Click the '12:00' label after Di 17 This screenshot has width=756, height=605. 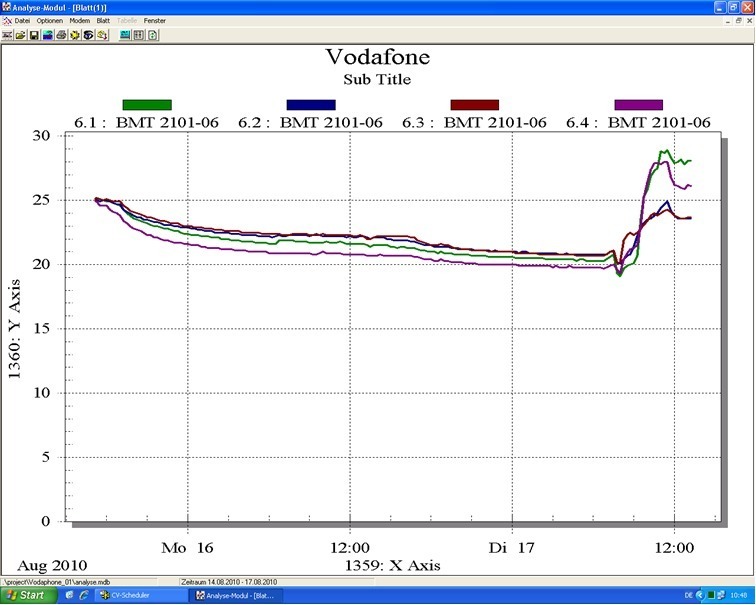(674, 548)
